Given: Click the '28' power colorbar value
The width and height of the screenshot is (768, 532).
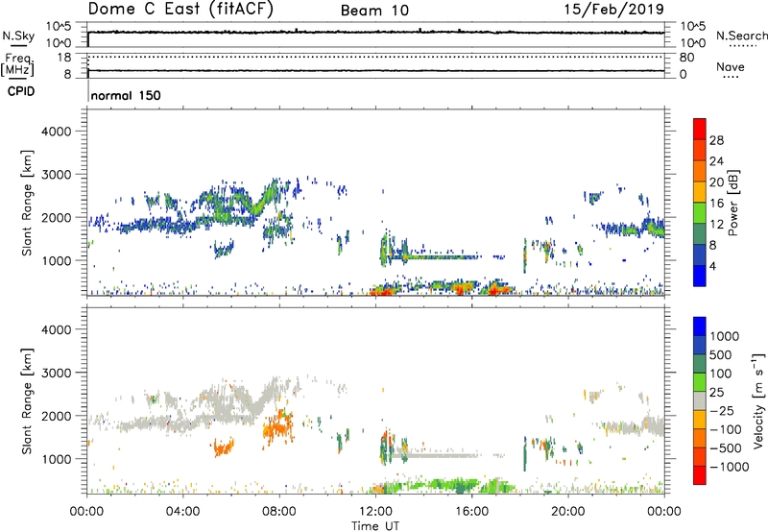Looking at the screenshot, I should (x=716, y=140).
